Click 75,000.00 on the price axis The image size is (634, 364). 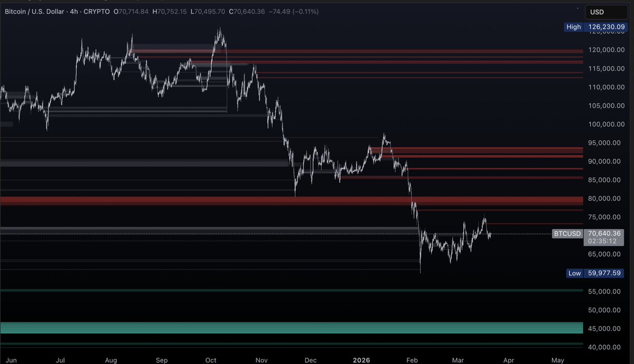605,217
